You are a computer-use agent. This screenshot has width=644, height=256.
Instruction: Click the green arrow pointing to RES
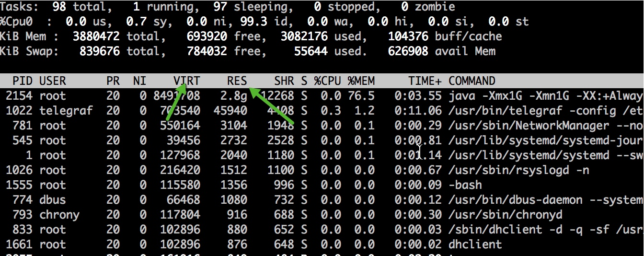click(272, 105)
